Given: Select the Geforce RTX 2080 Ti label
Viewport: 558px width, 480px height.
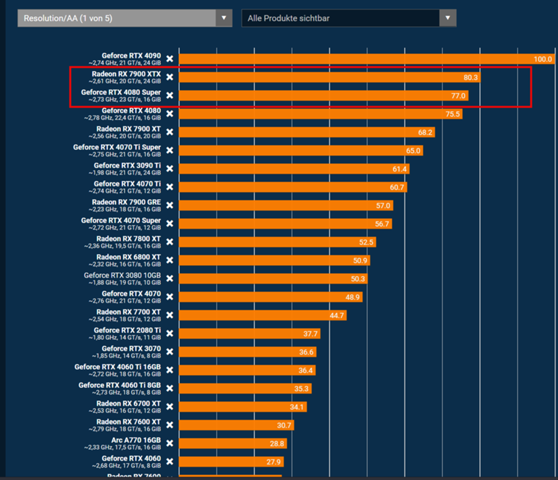Looking at the screenshot, I should (x=127, y=330).
